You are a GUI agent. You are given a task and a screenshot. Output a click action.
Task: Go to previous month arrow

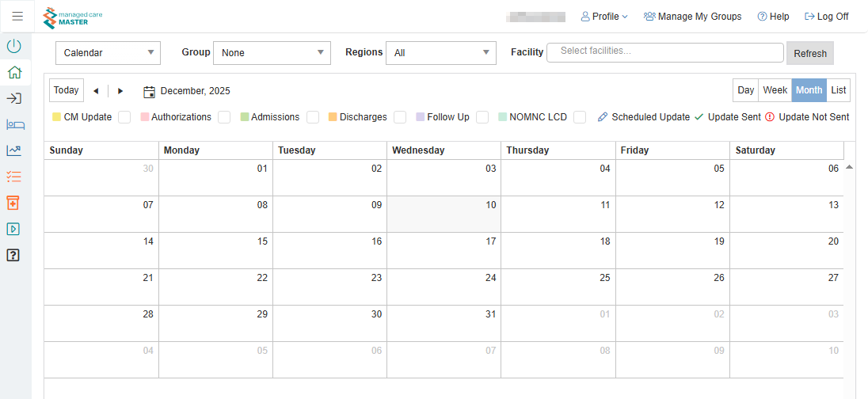[96, 91]
